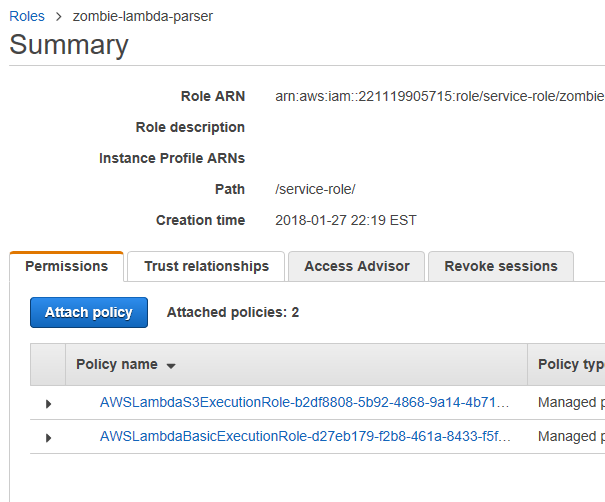Click the Summary page heading
The image size is (605, 502).
[69, 45]
